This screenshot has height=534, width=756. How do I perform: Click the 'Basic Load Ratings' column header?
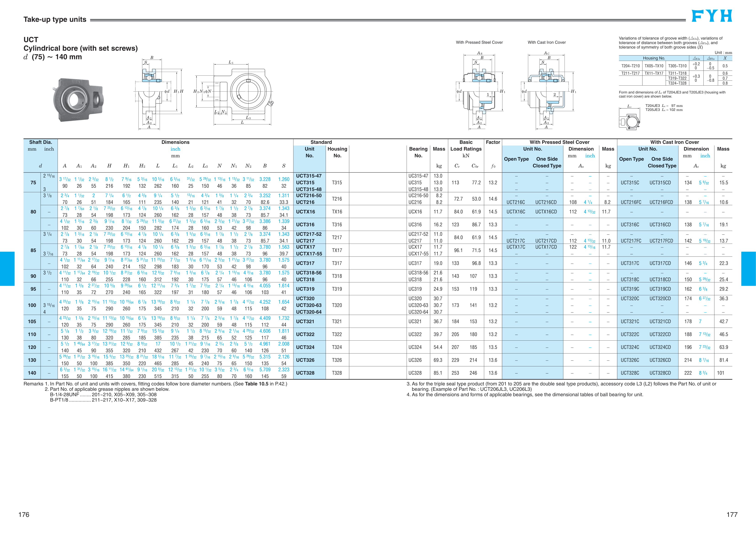[466, 145]
